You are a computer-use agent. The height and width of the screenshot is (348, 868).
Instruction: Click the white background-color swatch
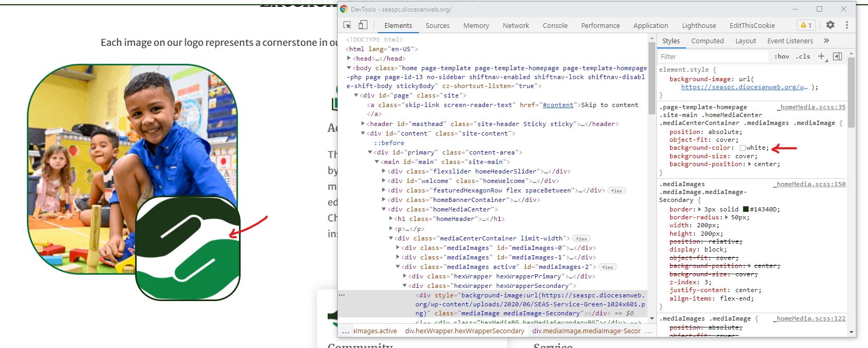(742, 148)
